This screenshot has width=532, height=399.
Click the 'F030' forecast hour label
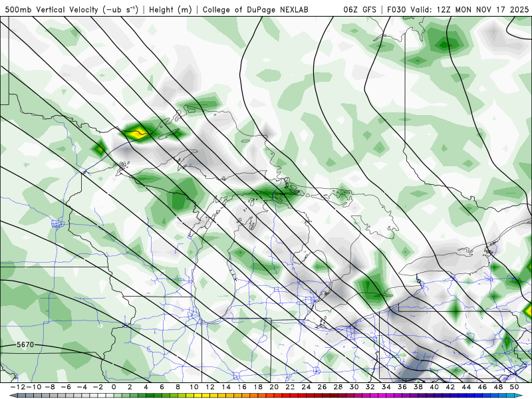tap(396, 10)
